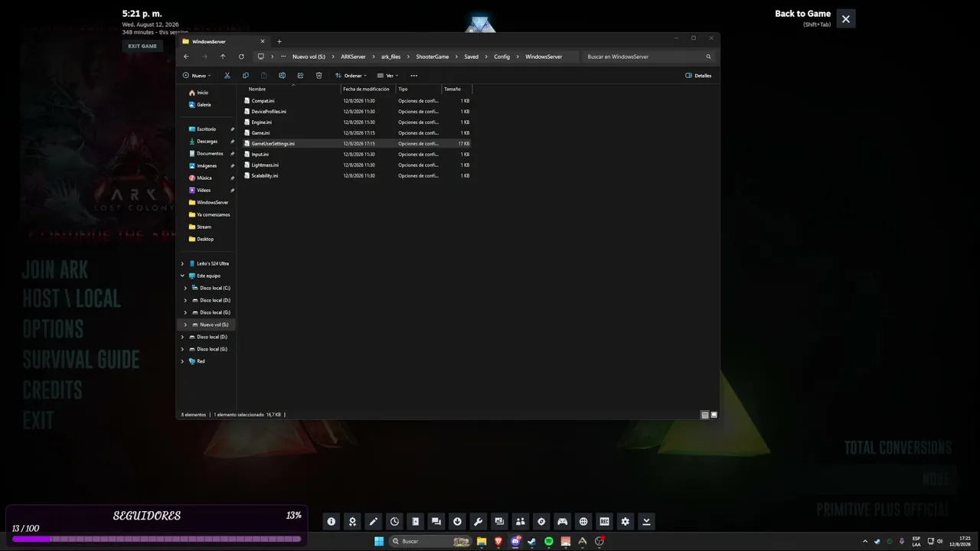Click the EXIT GAME button
The width and height of the screenshot is (980, 551).
[x=142, y=46]
